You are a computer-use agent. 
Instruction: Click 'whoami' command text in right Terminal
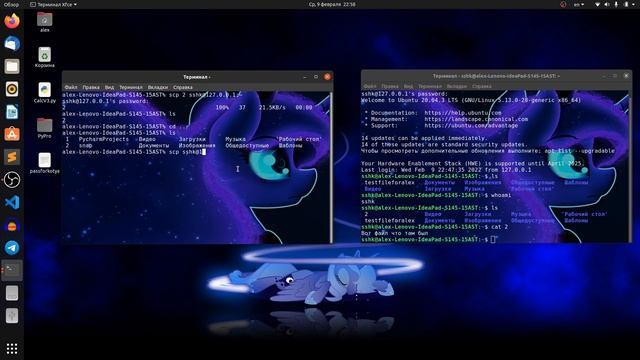tap(501, 195)
